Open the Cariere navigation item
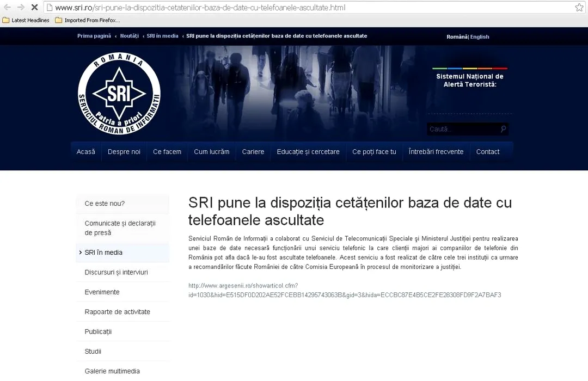 click(x=253, y=152)
